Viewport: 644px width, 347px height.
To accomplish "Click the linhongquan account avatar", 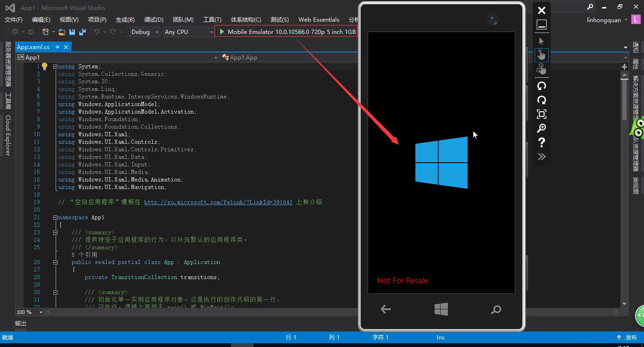I will click(x=636, y=20).
